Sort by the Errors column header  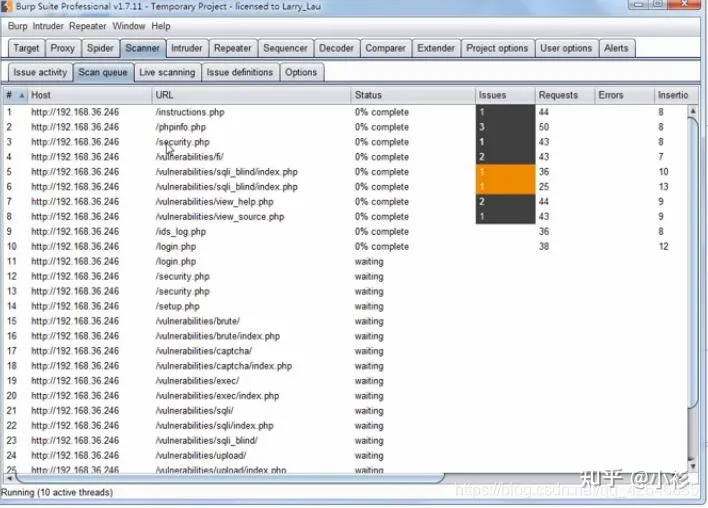pos(624,95)
